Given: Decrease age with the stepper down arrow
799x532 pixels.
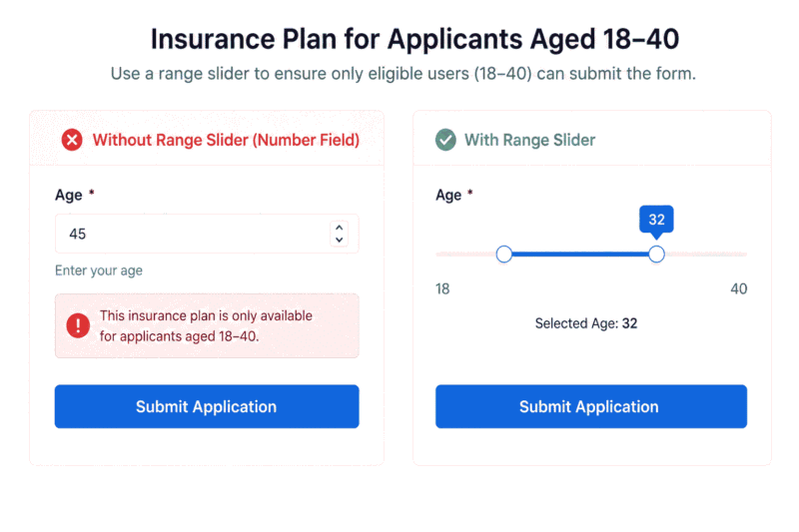Looking at the screenshot, I should coord(339,240).
